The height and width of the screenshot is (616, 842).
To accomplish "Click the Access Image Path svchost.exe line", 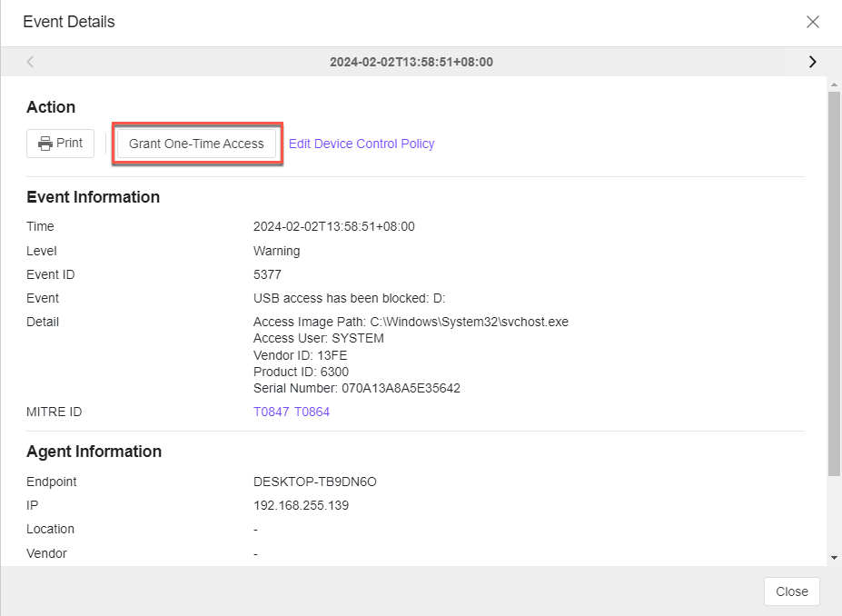I will 411,322.
